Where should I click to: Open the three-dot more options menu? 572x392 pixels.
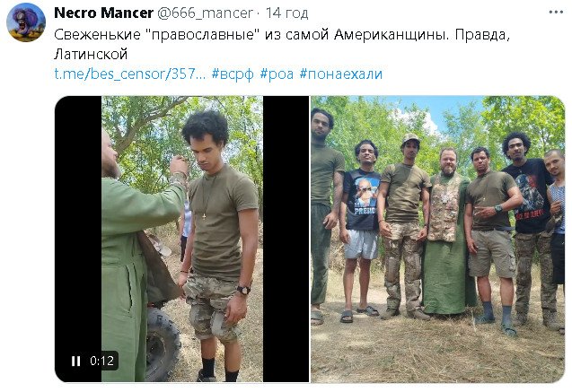(x=556, y=13)
